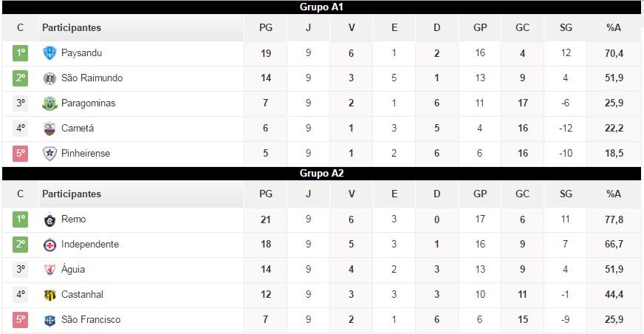Click the São Raimundo team crest
Viewport: 644px width, 334px height.
(49, 78)
